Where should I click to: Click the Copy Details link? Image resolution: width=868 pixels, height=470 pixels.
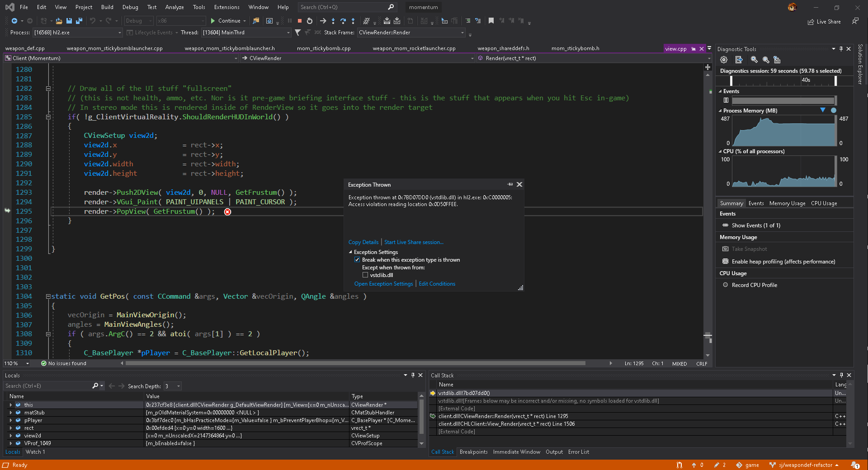click(363, 242)
